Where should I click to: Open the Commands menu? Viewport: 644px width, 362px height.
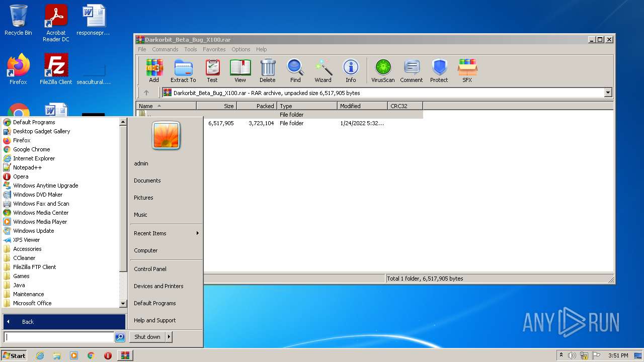click(165, 49)
